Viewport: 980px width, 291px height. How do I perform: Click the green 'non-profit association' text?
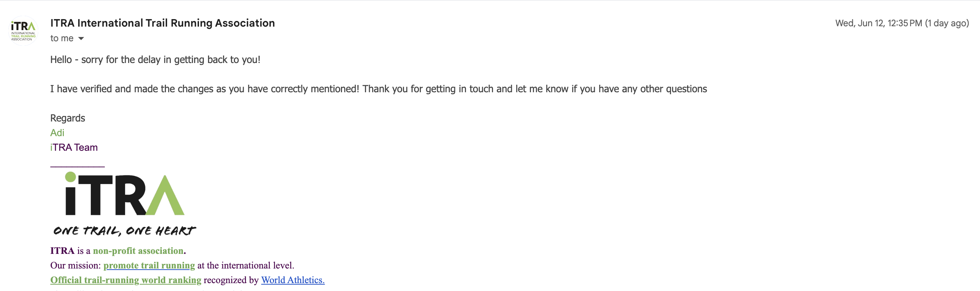[x=138, y=251]
